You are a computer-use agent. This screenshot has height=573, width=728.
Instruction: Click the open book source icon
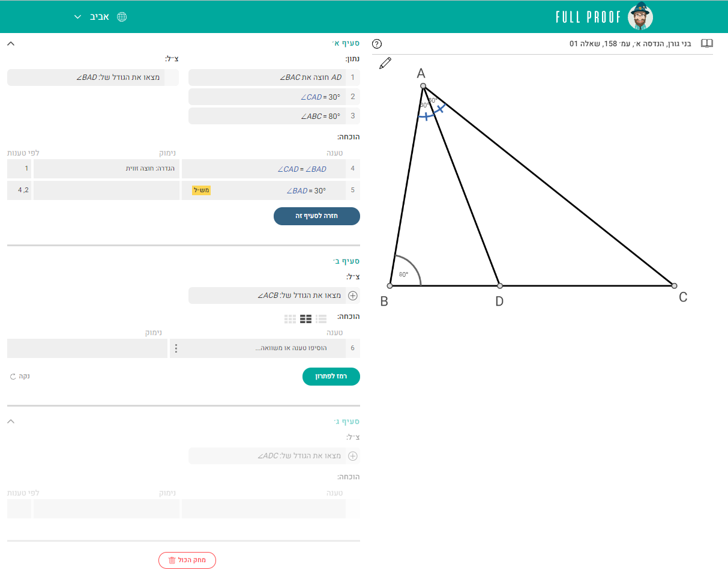point(707,44)
